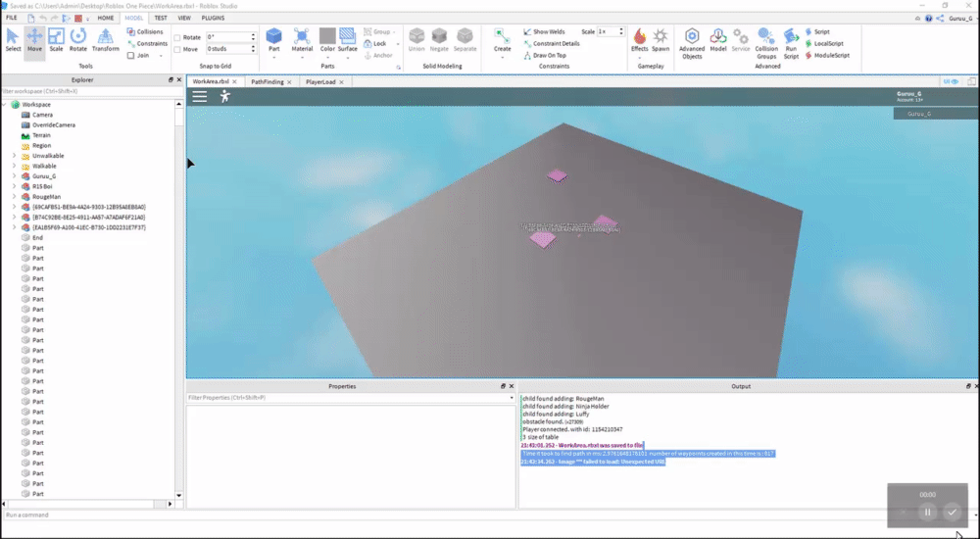The image size is (980, 539).
Task: Open the Part dropdown arrow
Action: tap(273, 57)
